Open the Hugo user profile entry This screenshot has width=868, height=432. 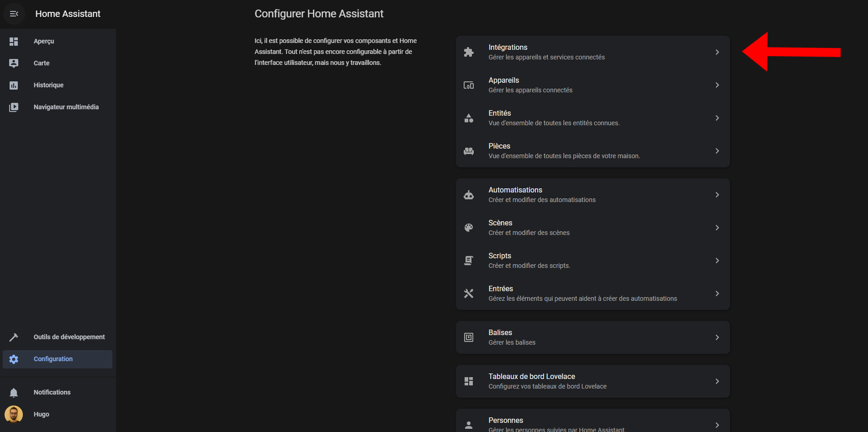click(x=58, y=414)
